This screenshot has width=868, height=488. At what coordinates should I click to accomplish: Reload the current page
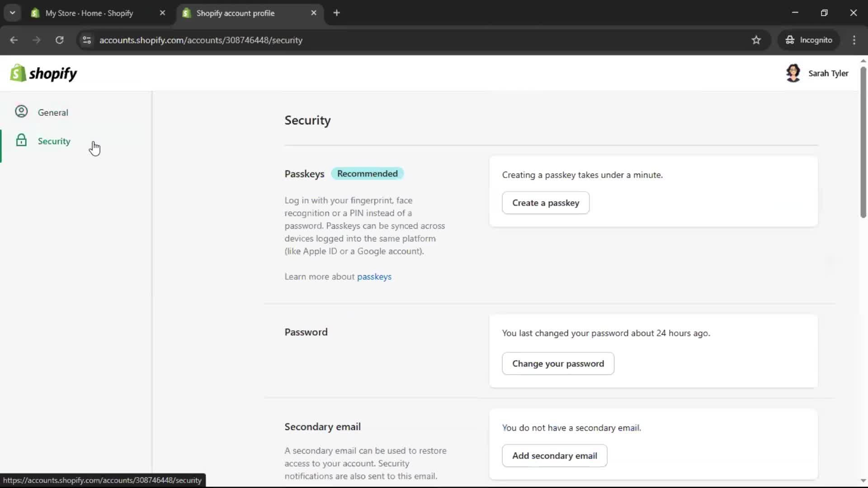click(59, 40)
